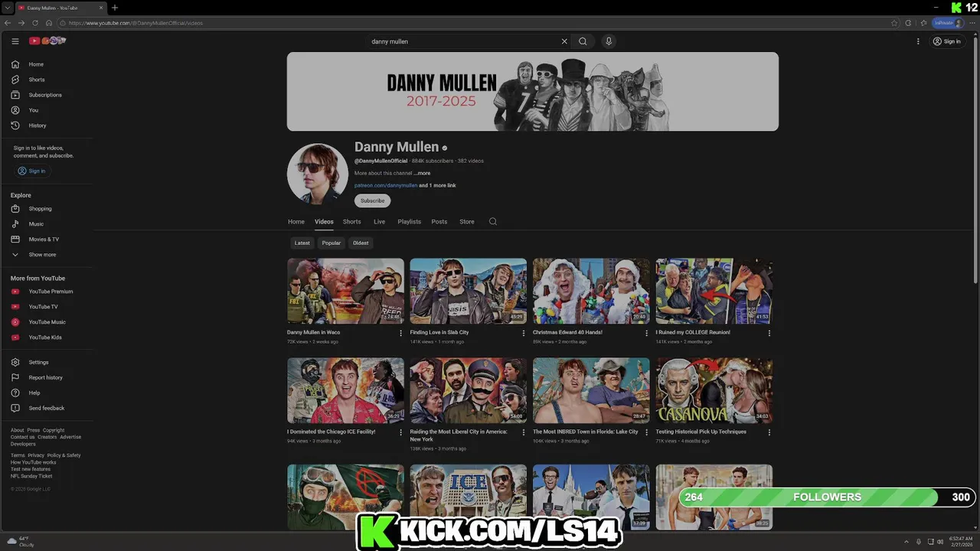Open new browser tab with plus icon

pyautogui.click(x=115, y=8)
